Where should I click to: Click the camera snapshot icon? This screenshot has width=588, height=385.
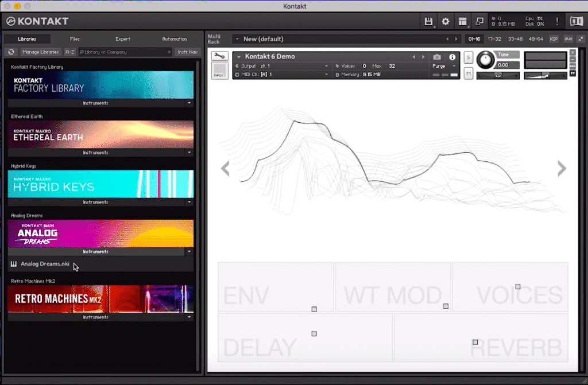[437, 57]
